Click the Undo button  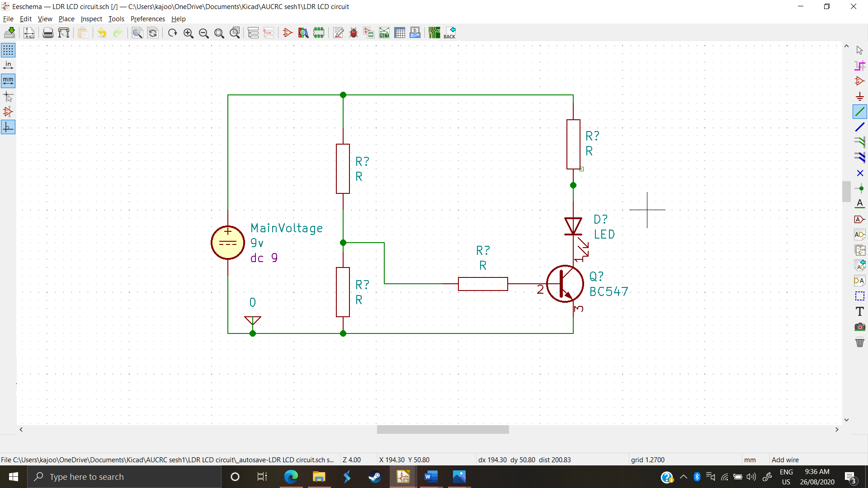101,33
